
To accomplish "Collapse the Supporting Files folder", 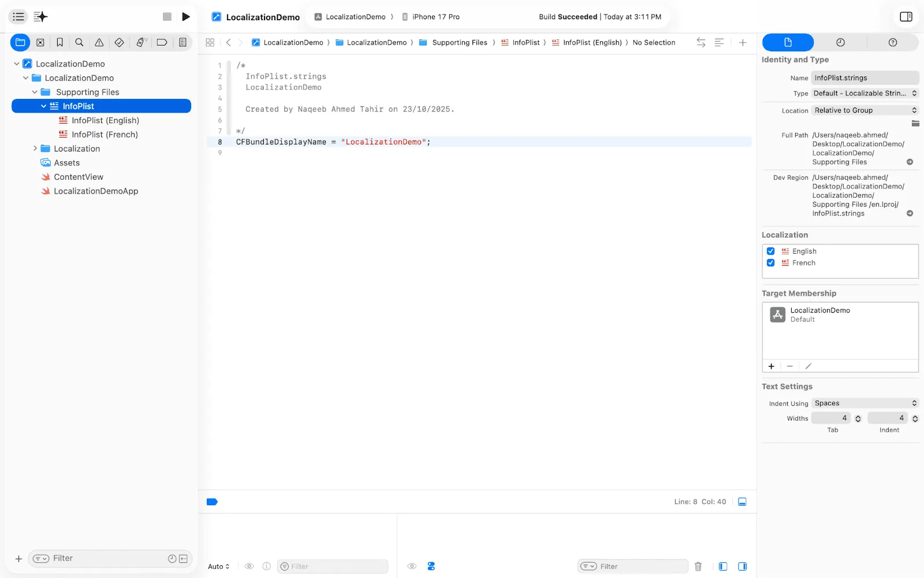I will (x=35, y=92).
